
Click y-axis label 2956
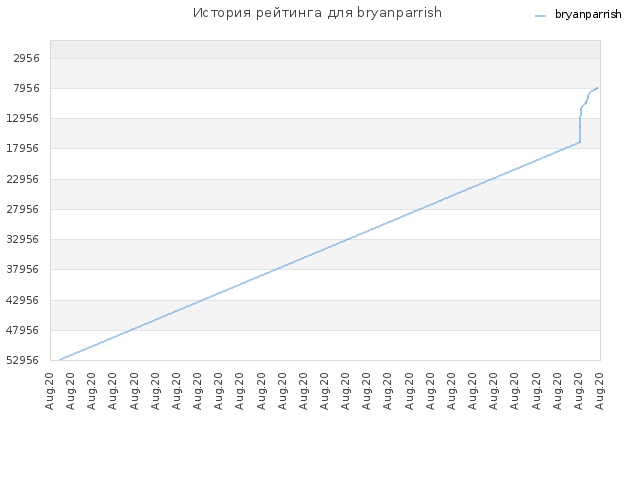click(27, 58)
